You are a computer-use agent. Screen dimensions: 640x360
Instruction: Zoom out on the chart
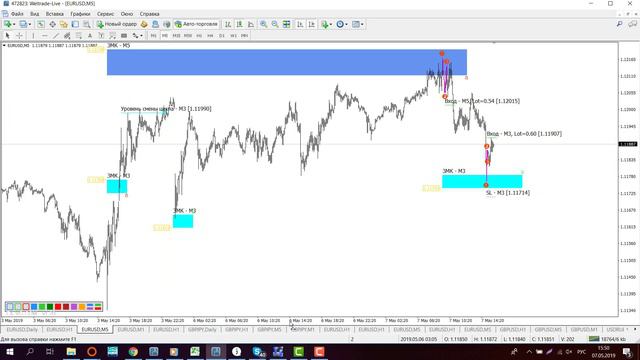coord(275,24)
